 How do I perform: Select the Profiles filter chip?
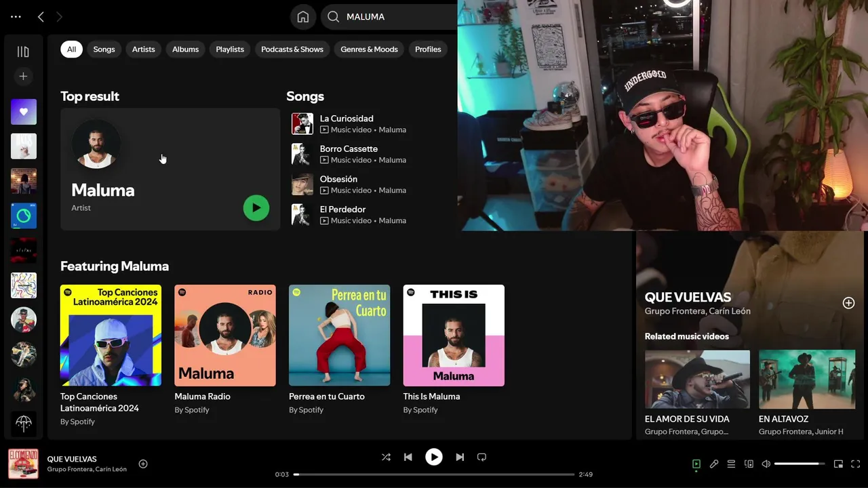click(x=428, y=49)
